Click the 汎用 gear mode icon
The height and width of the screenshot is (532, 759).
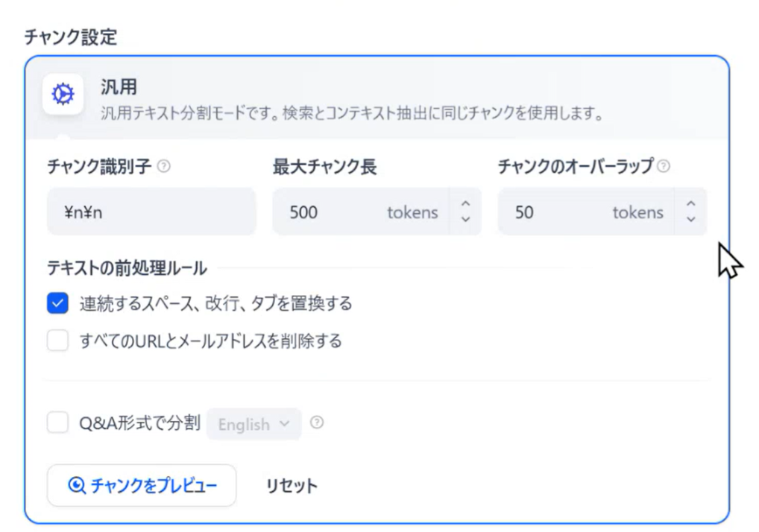click(63, 94)
